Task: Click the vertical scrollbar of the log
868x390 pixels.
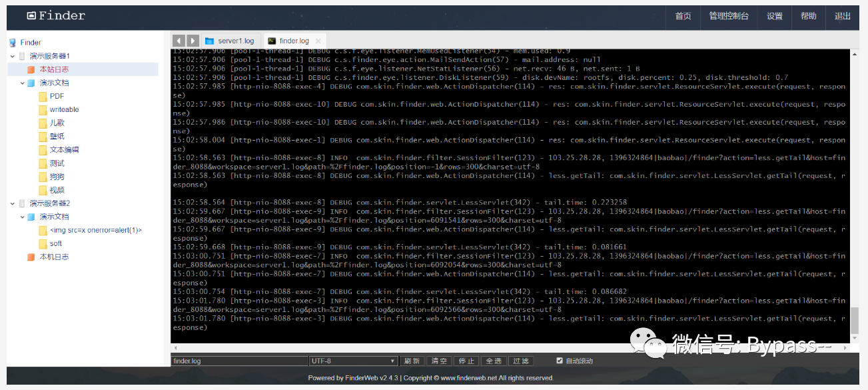Action: [855, 320]
